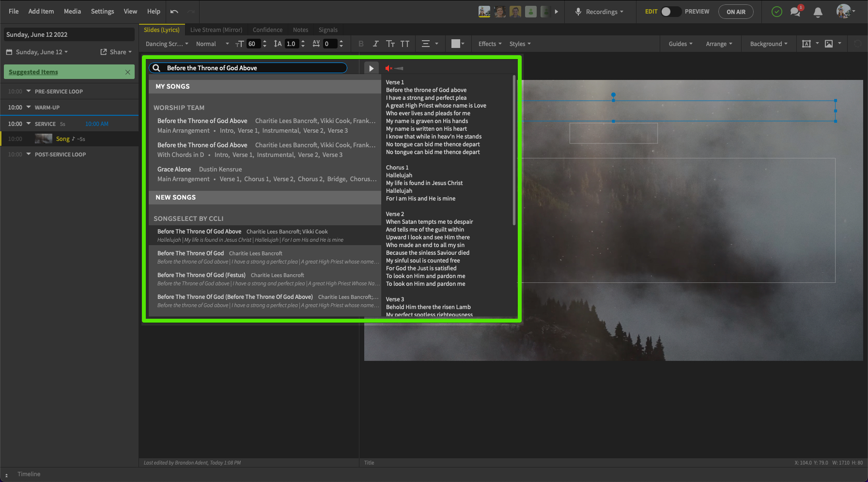
Task: Open the Arrange dropdown
Action: point(719,44)
